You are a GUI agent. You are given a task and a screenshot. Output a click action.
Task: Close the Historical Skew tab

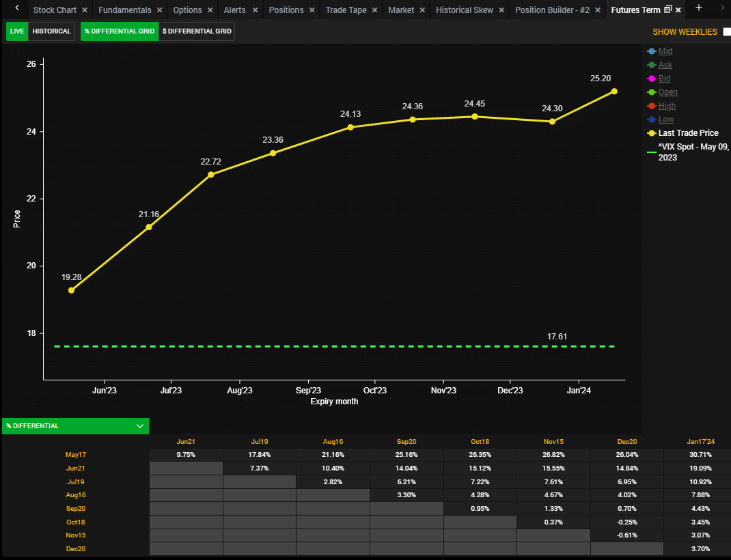[501, 10]
